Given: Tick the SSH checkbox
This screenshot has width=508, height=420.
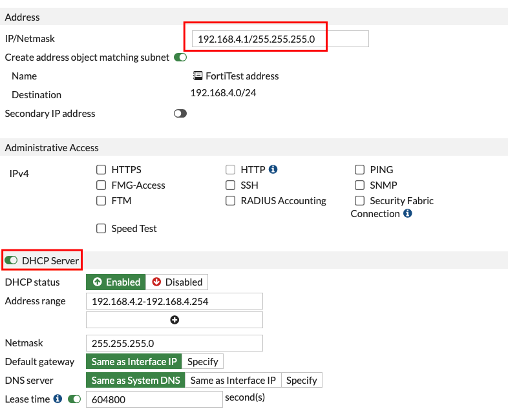Looking at the screenshot, I should click(230, 185).
